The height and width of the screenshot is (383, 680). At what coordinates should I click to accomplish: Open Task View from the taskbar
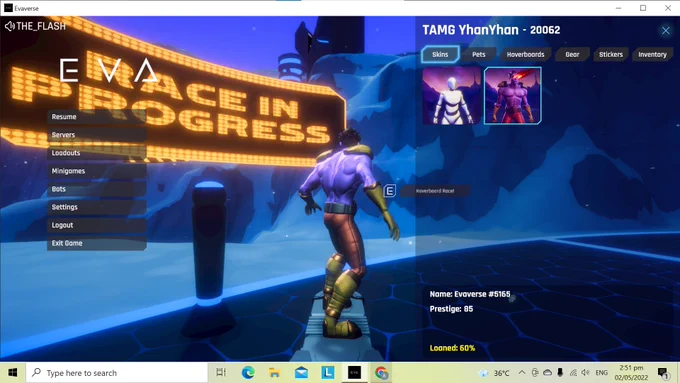coord(221,373)
